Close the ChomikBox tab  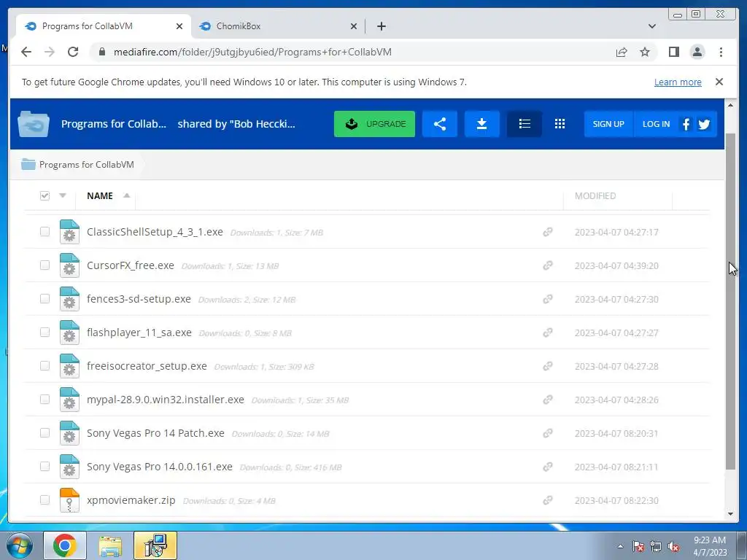click(354, 26)
